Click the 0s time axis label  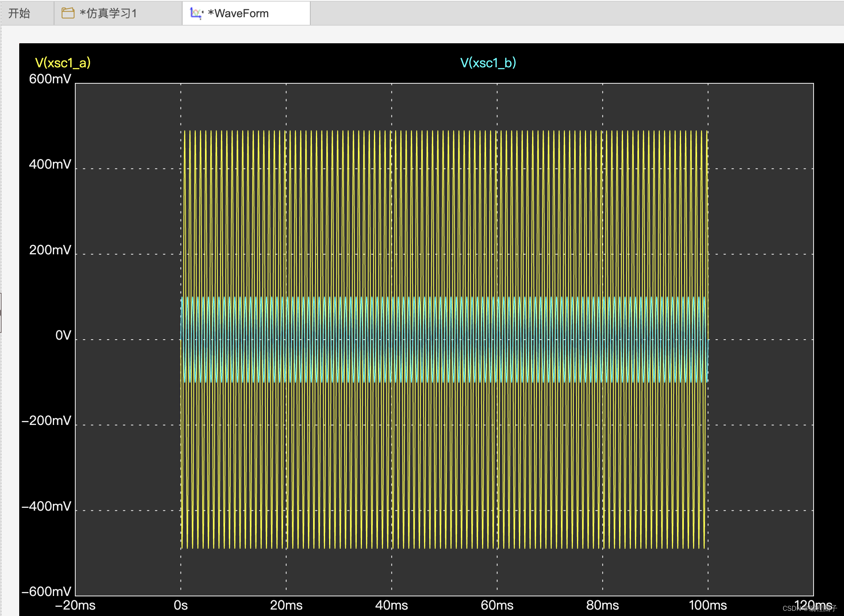(x=181, y=605)
